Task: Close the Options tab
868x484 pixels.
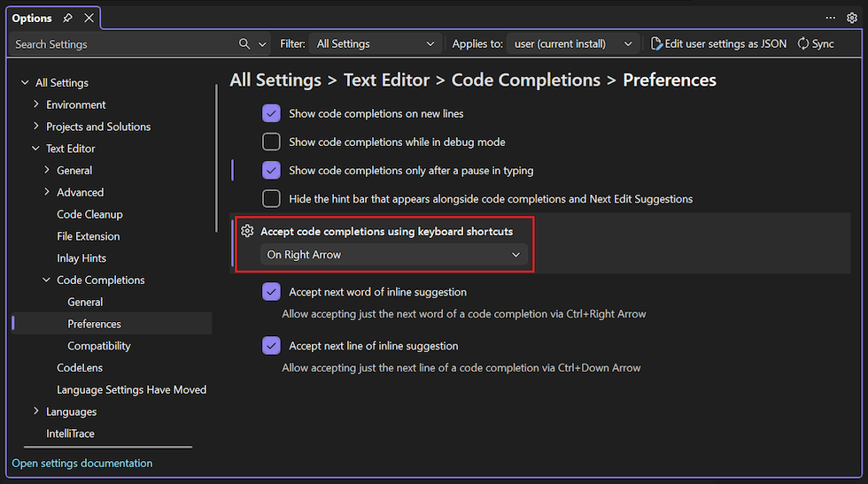Action: (x=89, y=18)
